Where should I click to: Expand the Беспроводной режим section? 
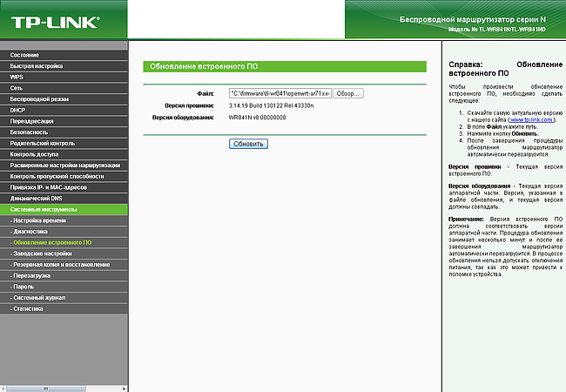tap(38, 99)
